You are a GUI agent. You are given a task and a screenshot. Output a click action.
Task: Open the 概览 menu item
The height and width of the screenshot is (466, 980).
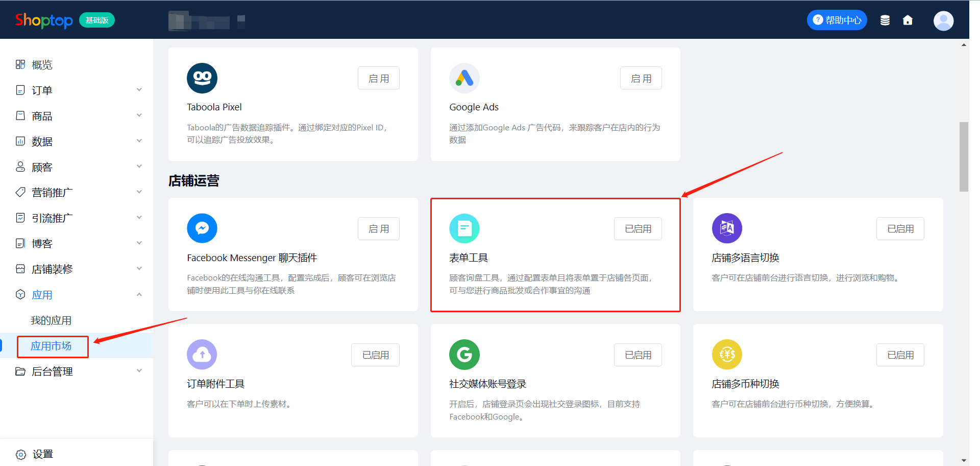tap(77, 64)
